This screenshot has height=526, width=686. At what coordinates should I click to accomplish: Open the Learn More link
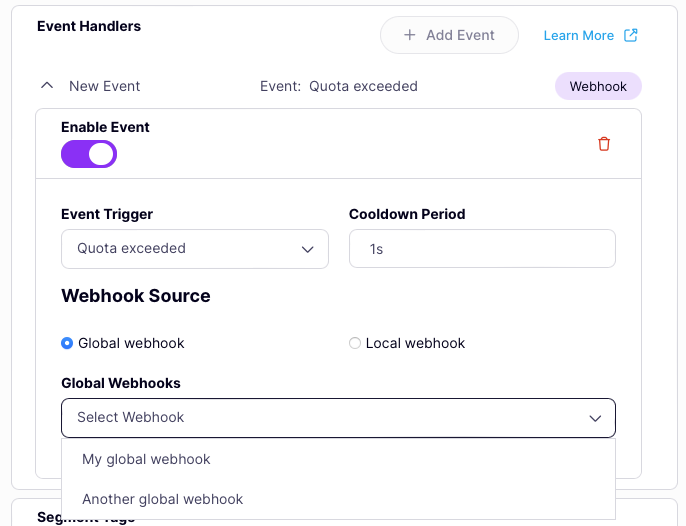coord(578,35)
